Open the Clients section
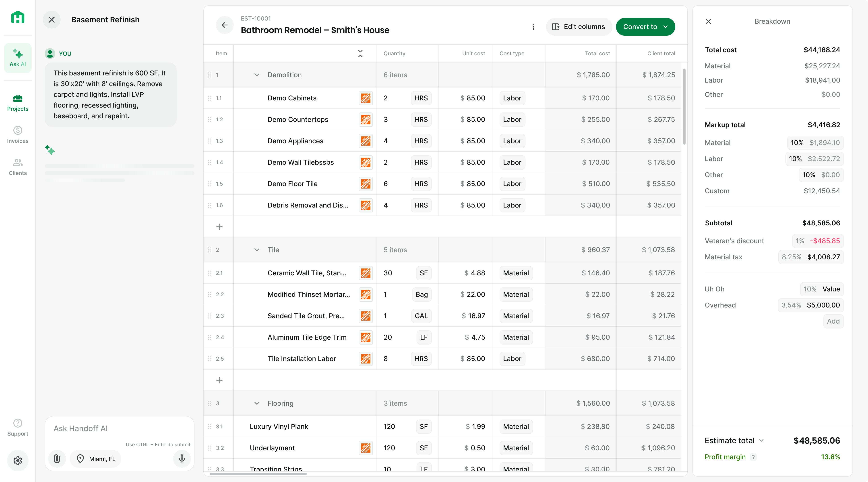 click(18, 167)
